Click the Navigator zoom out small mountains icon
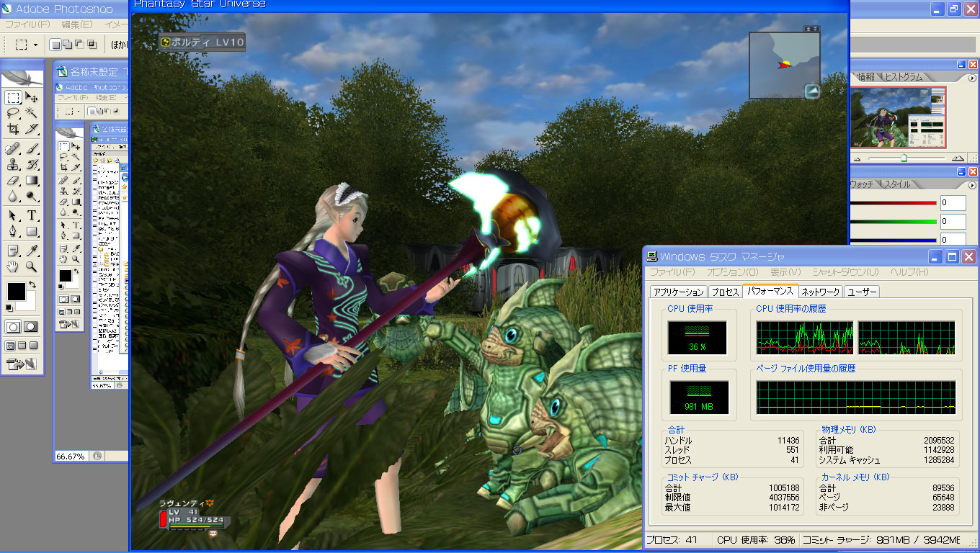Image resolution: width=980 pixels, height=553 pixels. pos(857,158)
